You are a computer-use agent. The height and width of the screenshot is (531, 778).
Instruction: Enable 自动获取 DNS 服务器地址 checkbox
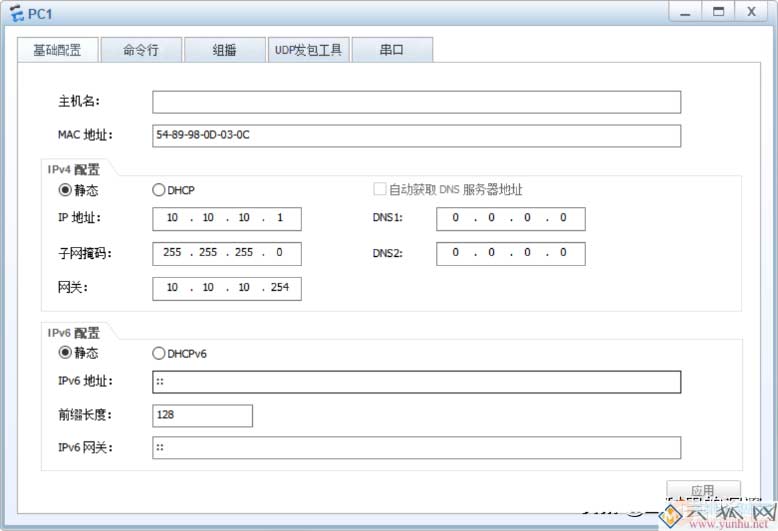pyautogui.click(x=380, y=190)
